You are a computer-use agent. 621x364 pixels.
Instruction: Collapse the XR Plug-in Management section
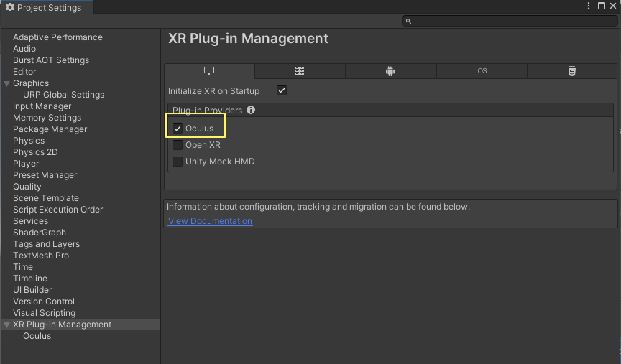tap(6, 325)
